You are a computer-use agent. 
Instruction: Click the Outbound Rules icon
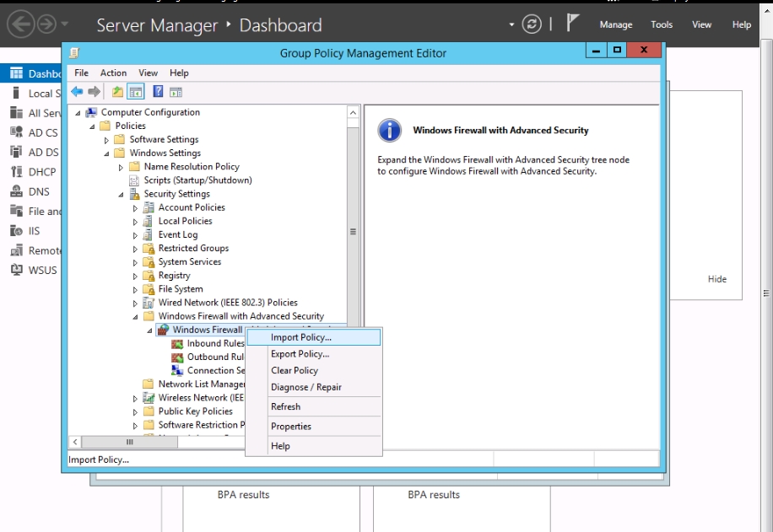coord(177,357)
